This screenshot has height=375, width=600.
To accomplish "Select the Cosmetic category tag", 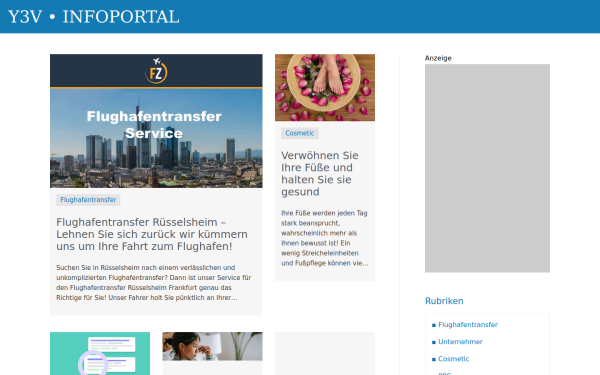I will [x=300, y=133].
